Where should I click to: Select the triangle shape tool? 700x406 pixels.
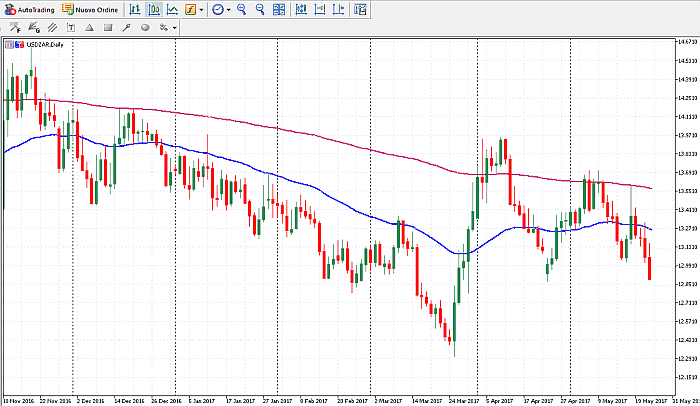[x=90, y=27]
